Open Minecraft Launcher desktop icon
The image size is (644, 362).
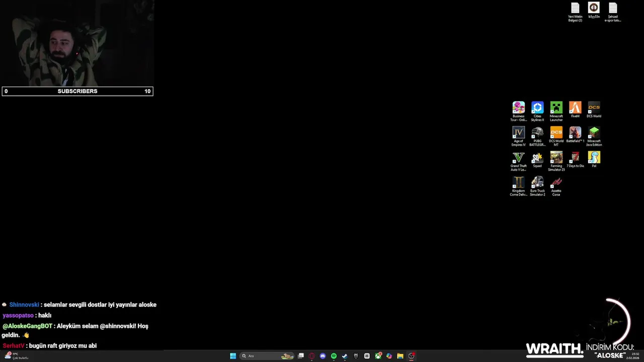point(556,111)
